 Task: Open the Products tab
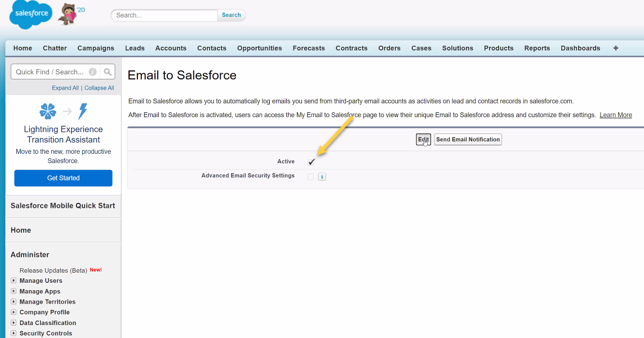coord(499,48)
